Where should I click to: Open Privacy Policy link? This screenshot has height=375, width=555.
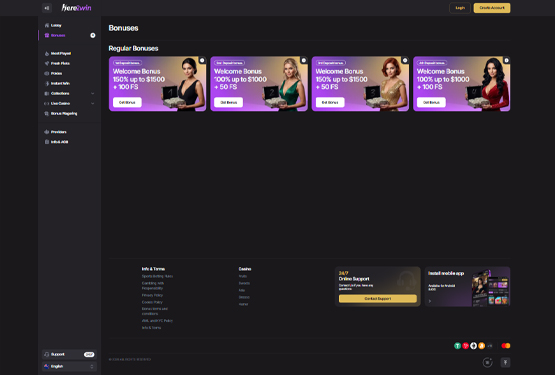[x=152, y=295]
